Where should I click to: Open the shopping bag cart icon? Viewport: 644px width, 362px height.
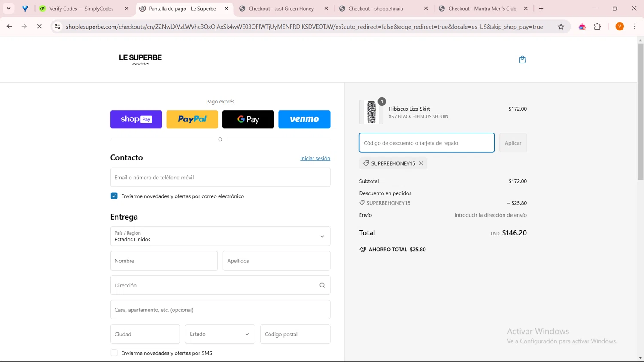coord(522,60)
